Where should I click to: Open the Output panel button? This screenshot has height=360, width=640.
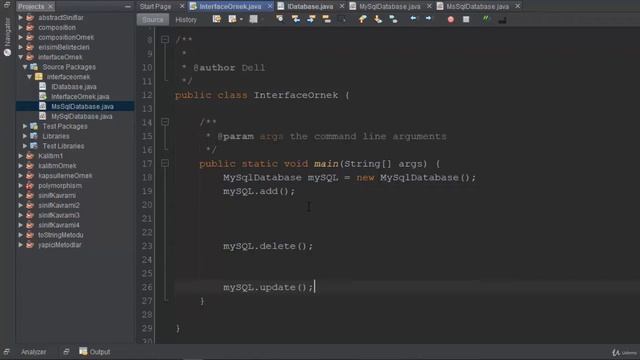pos(95,352)
